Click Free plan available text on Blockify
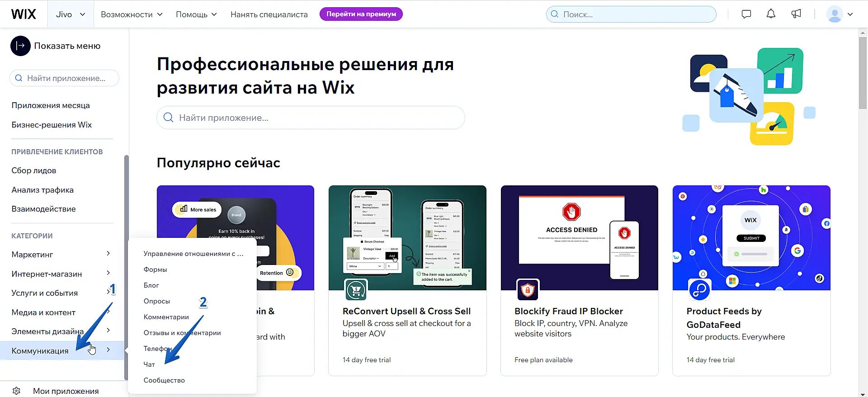Screen dimensions: 868x397 543,360
